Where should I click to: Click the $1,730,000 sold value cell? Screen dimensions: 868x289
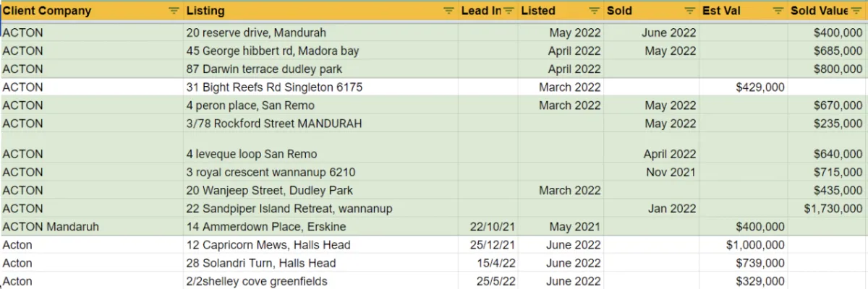pyautogui.click(x=833, y=209)
